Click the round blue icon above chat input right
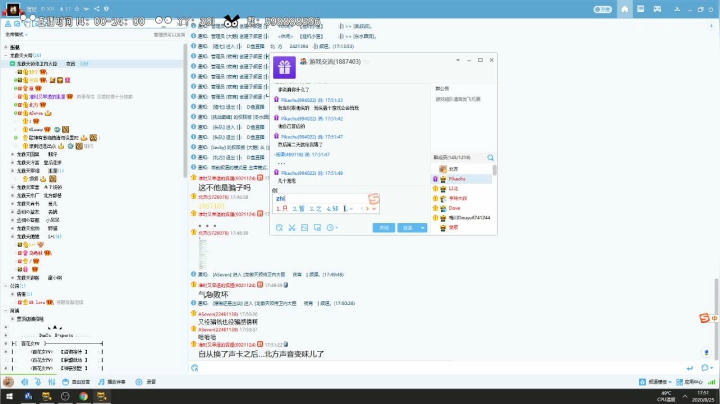Screen dimensions: 720x404 [x=707, y=353]
